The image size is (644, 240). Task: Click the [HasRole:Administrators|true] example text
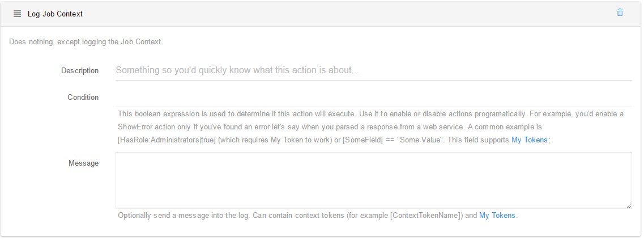point(167,140)
